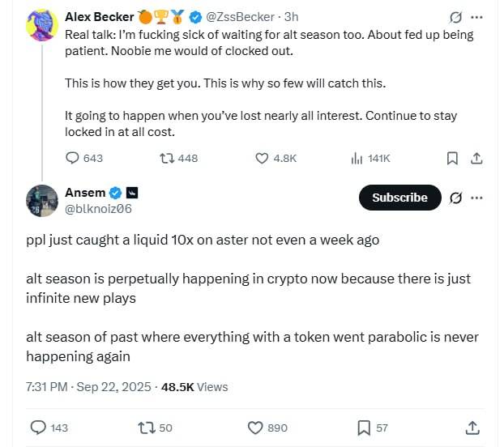504x447 pixels.
Task: Reply to Ansem's tweet
Action: pos(38,427)
